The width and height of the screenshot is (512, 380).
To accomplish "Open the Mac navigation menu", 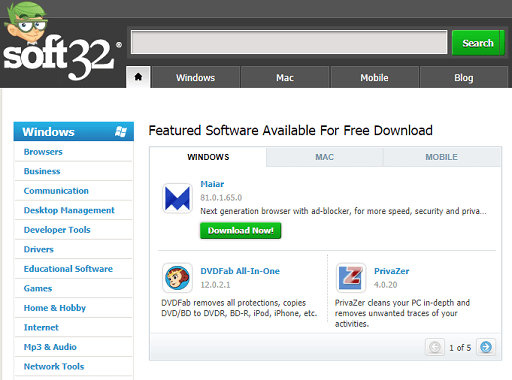I will (285, 77).
